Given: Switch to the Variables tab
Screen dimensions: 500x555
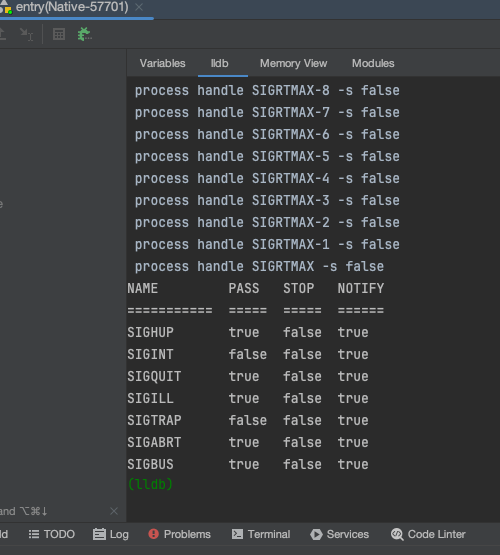Looking at the screenshot, I should tap(162, 63).
